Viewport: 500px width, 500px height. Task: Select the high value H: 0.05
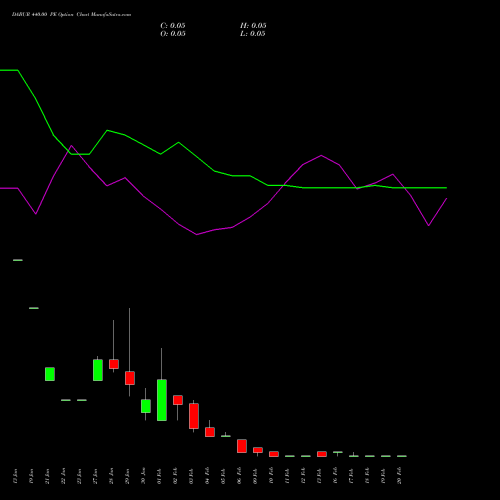[x=253, y=26]
